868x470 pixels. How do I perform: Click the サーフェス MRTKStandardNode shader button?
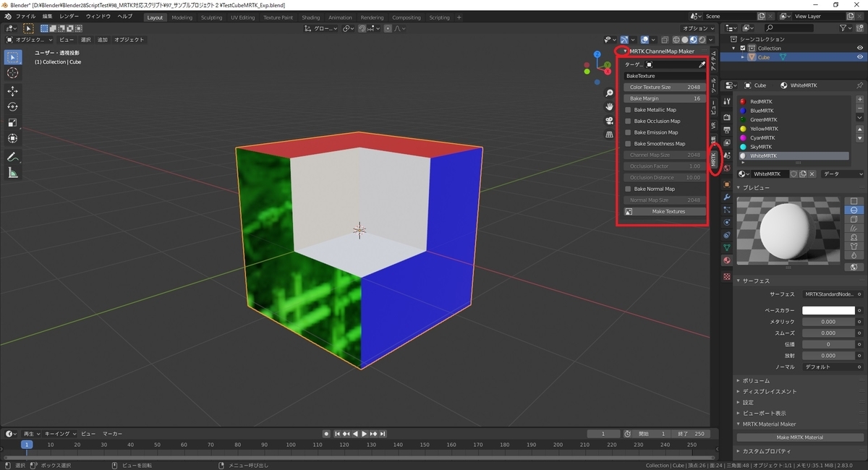tap(829, 294)
